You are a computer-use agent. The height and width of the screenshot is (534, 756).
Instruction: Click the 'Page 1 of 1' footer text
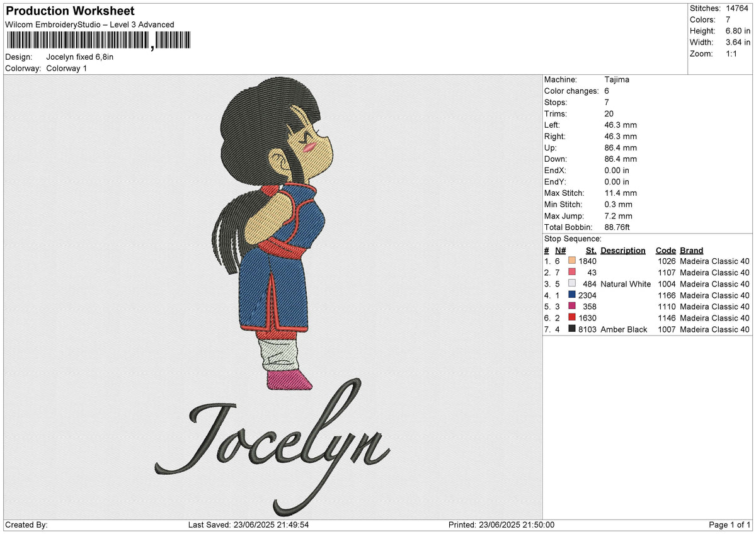coord(730,525)
